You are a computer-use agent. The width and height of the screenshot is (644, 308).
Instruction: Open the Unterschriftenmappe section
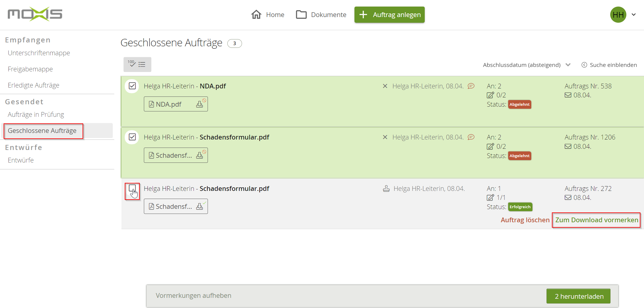pyautogui.click(x=39, y=53)
